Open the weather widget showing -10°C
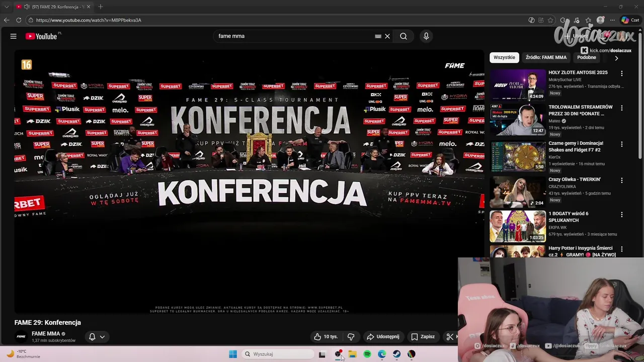The image size is (644, 362). click(x=23, y=354)
